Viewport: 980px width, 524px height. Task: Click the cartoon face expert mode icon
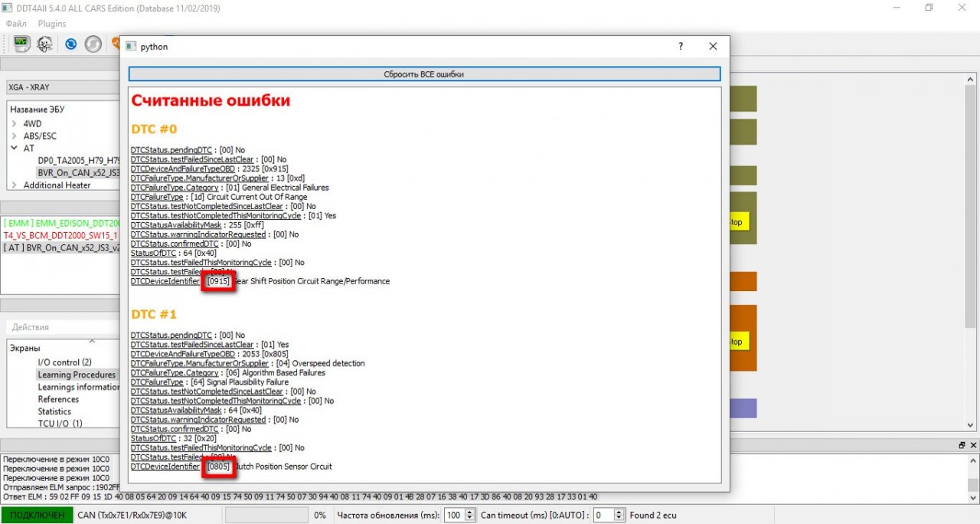point(45,44)
